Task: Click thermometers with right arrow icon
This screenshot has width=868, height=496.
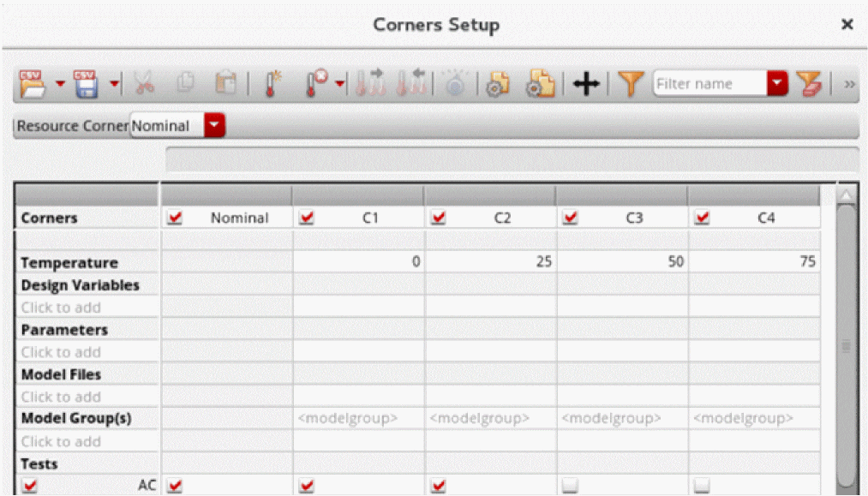Action: pos(370,83)
